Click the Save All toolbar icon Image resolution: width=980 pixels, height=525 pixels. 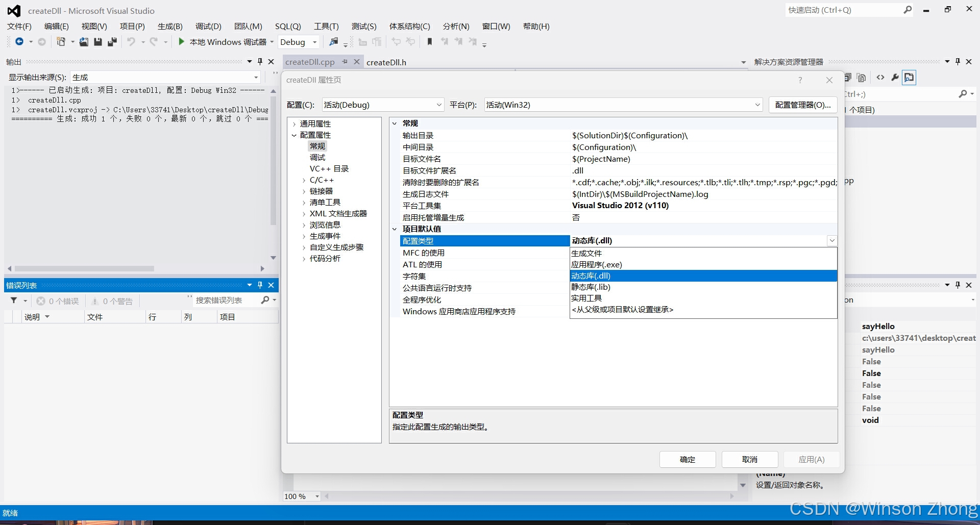click(x=112, y=42)
